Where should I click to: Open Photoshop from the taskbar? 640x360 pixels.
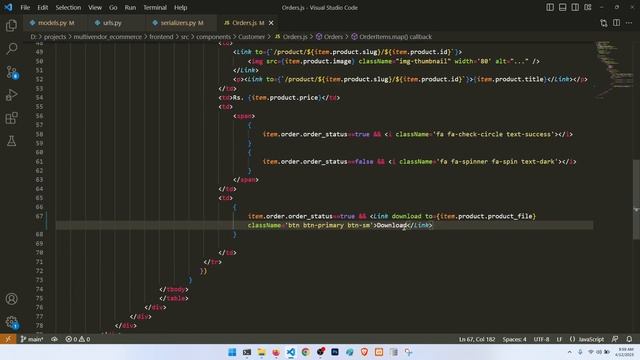click(335, 352)
